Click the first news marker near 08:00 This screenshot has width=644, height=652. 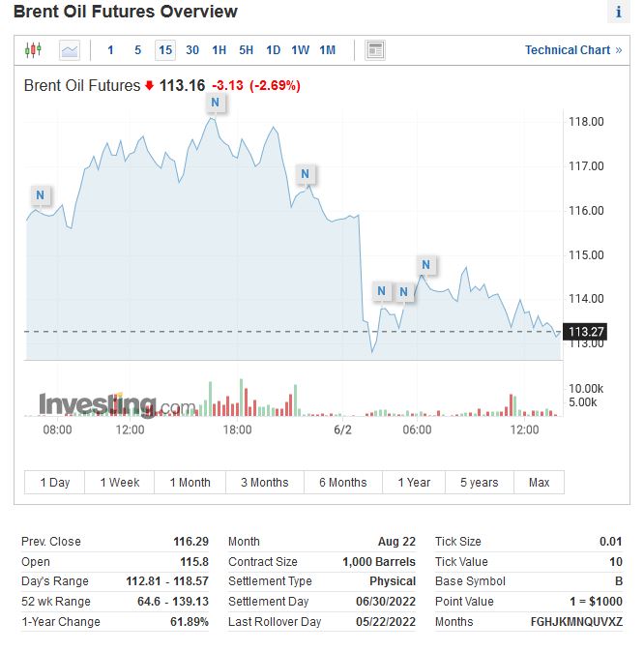[x=40, y=195]
